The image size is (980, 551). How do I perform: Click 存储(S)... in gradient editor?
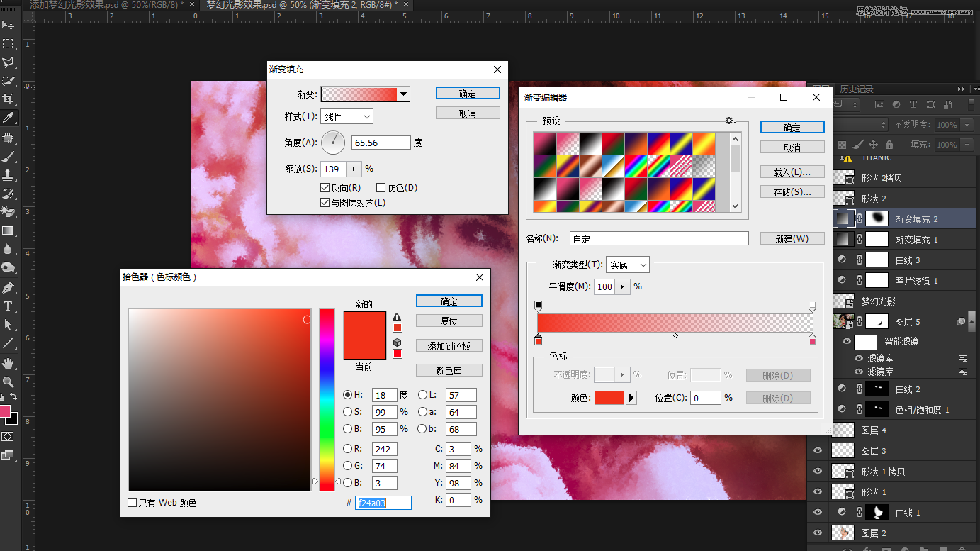click(x=792, y=192)
